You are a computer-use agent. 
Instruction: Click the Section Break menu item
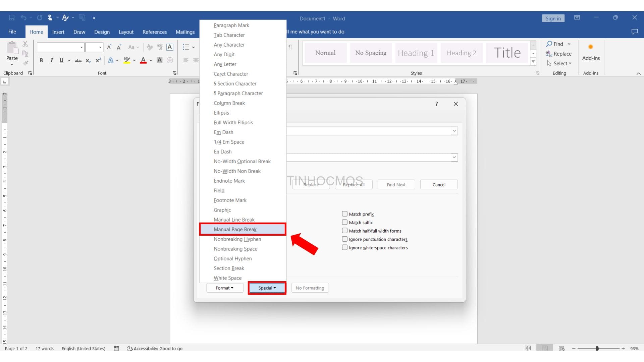[x=229, y=268]
